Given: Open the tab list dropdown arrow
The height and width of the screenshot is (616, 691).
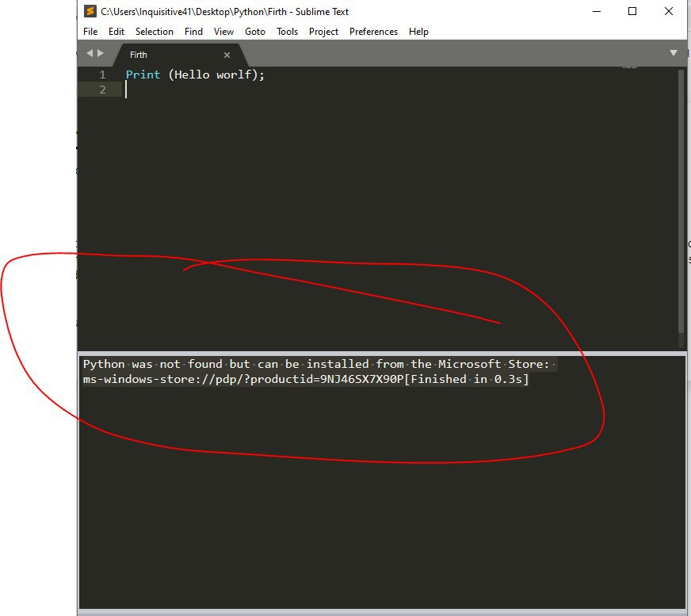Looking at the screenshot, I should pos(674,53).
